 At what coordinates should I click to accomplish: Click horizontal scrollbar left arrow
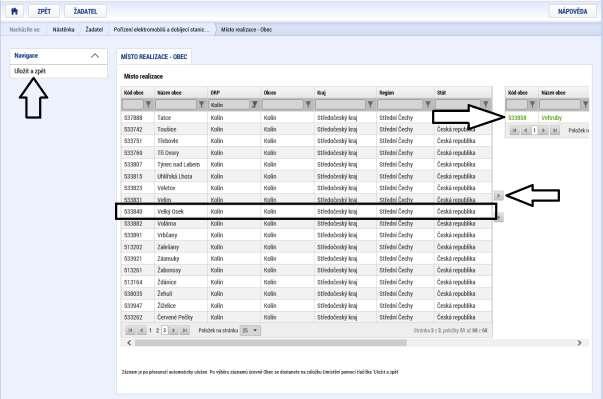tap(129, 342)
